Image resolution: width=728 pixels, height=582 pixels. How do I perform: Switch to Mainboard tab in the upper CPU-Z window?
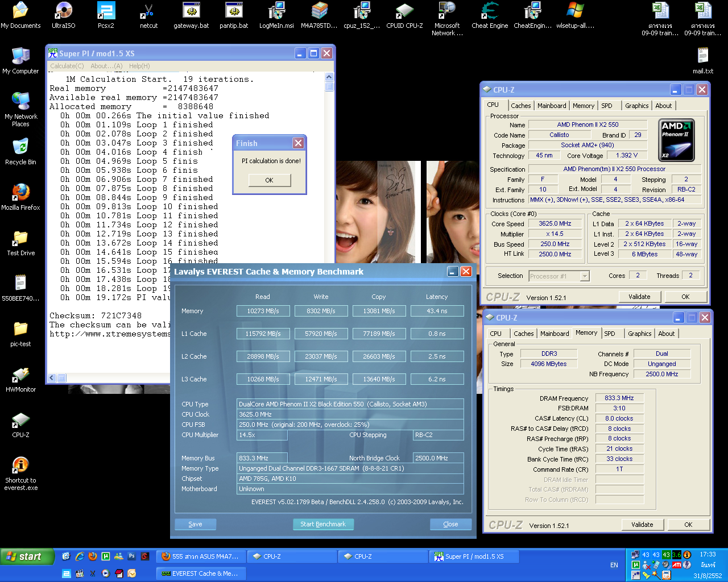pos(552,106)
